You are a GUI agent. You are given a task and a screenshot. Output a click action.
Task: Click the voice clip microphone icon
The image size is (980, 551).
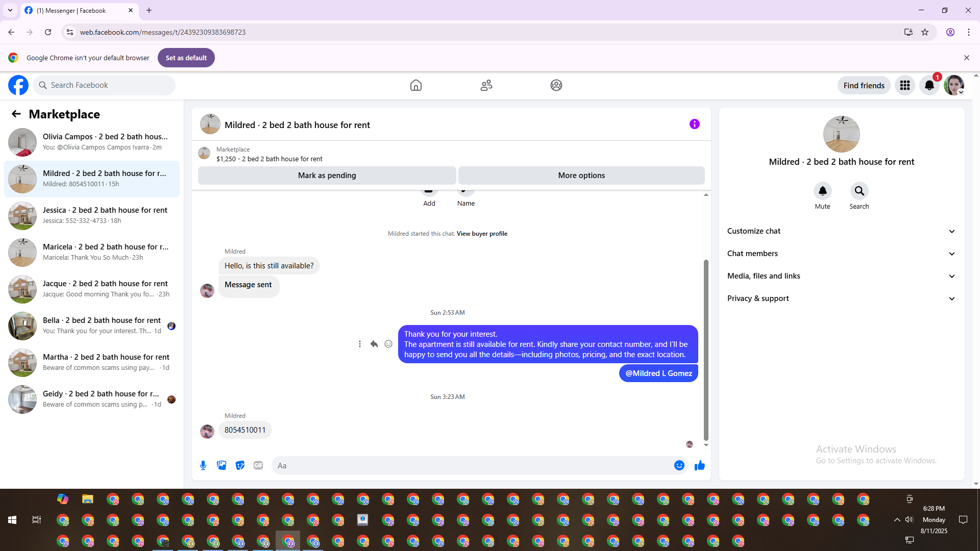pyautogui.click(x=203, y=465)
